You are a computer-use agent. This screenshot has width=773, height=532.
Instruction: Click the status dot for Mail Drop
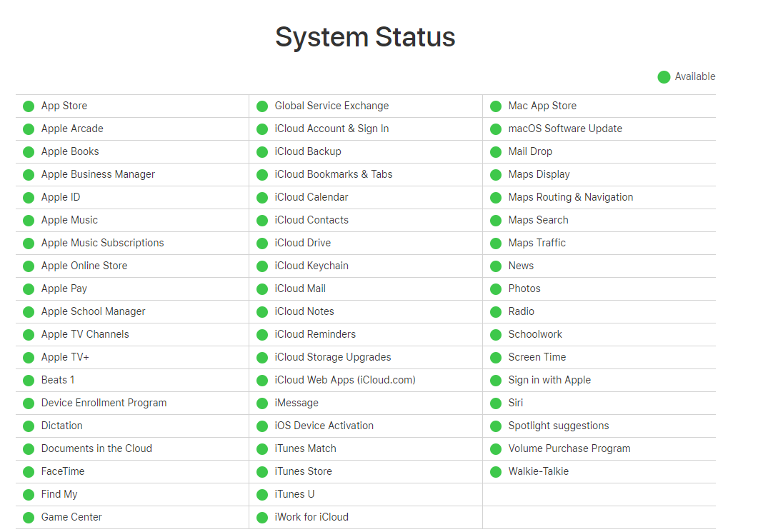[496, 152]
